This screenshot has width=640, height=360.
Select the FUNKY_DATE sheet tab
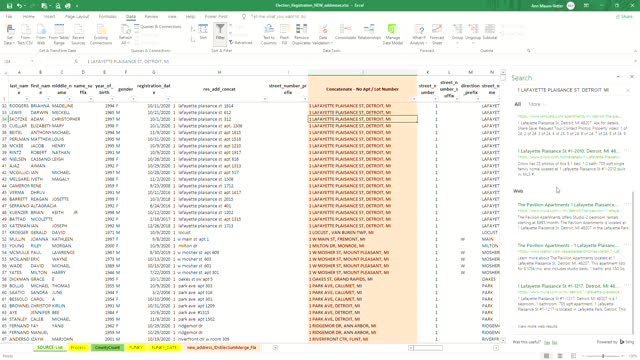point(164,348)
